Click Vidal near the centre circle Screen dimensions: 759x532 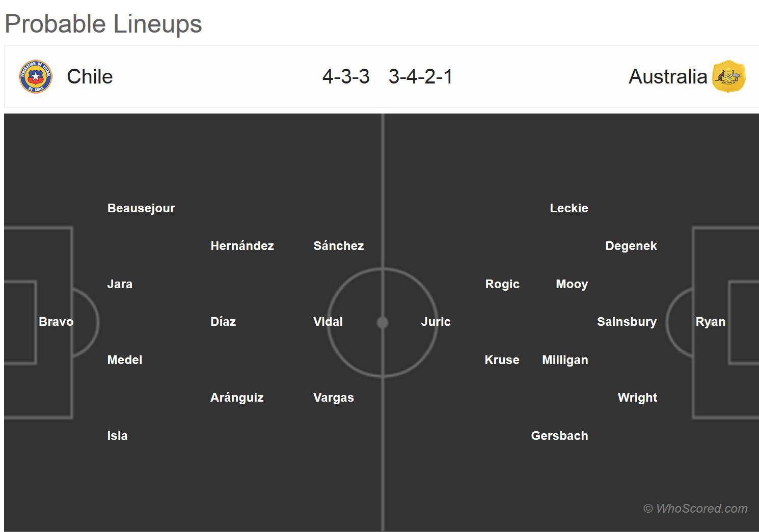click(x=328, y=322)
